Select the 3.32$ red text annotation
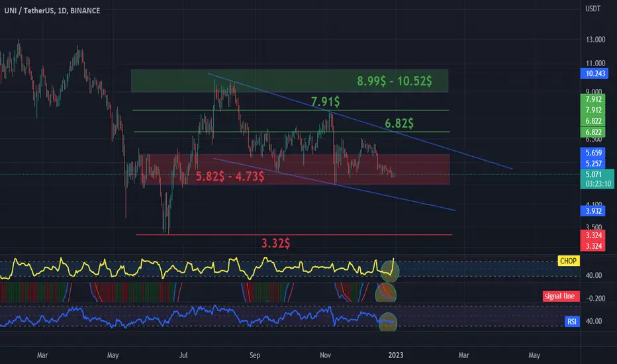 click(x=276, y=243)
